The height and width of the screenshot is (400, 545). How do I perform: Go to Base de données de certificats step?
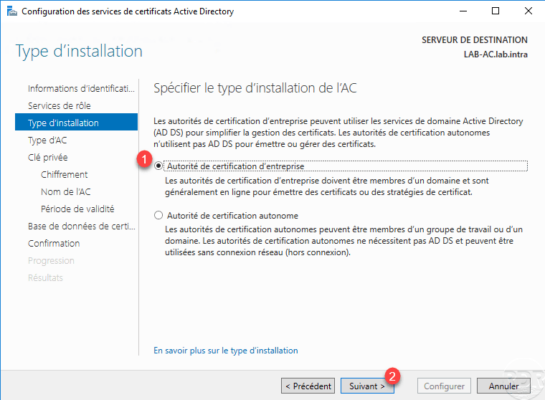[81, 226]
